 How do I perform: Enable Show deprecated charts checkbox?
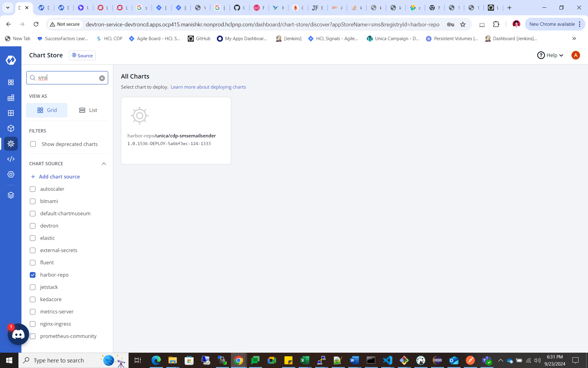(33, 144)
